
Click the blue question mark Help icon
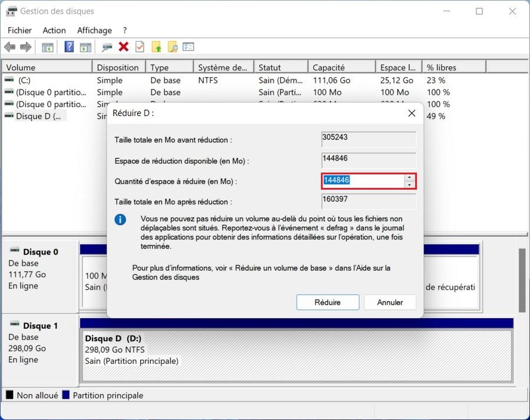tap(69, 47)
